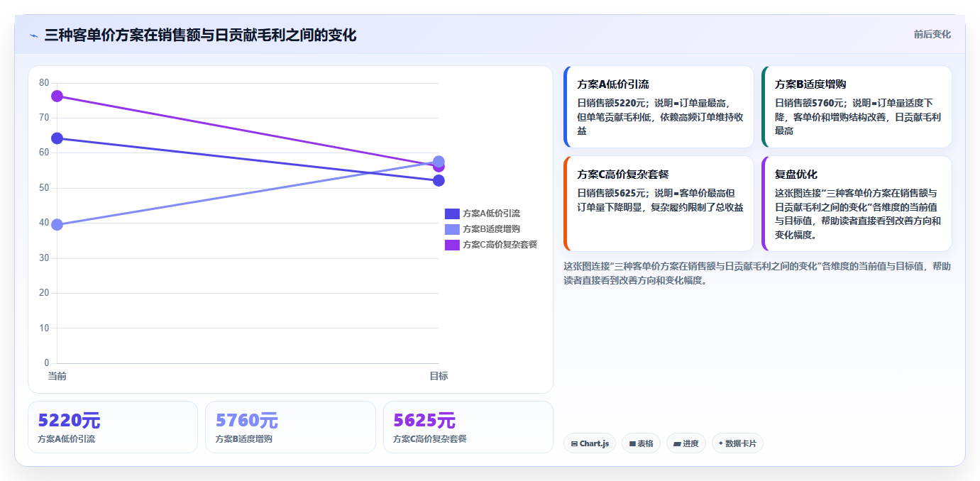
Task: Click 方案B target point near 57
Action: (439, 161)
